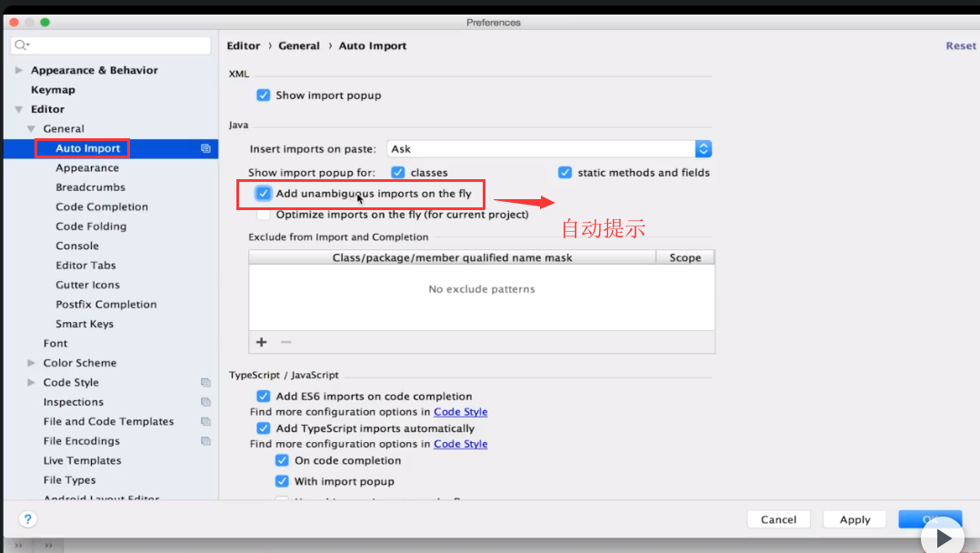Image resolution: width=980 pixels, height=553 pixels.
Task: Open File and Code Templates settings
Action: pos(108,422)
